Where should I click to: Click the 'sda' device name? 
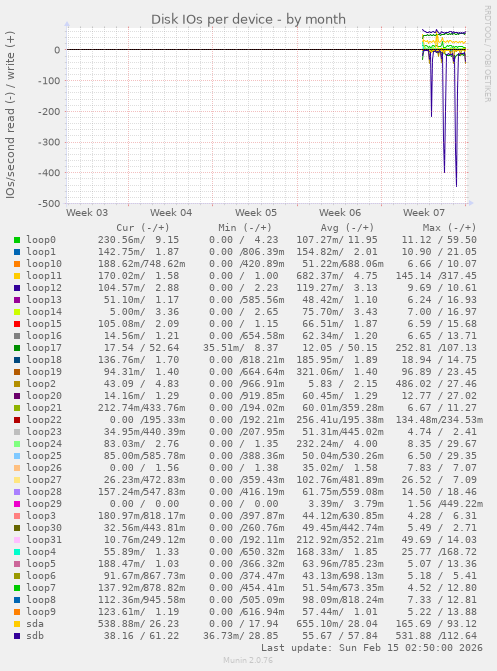coord(35,623)
